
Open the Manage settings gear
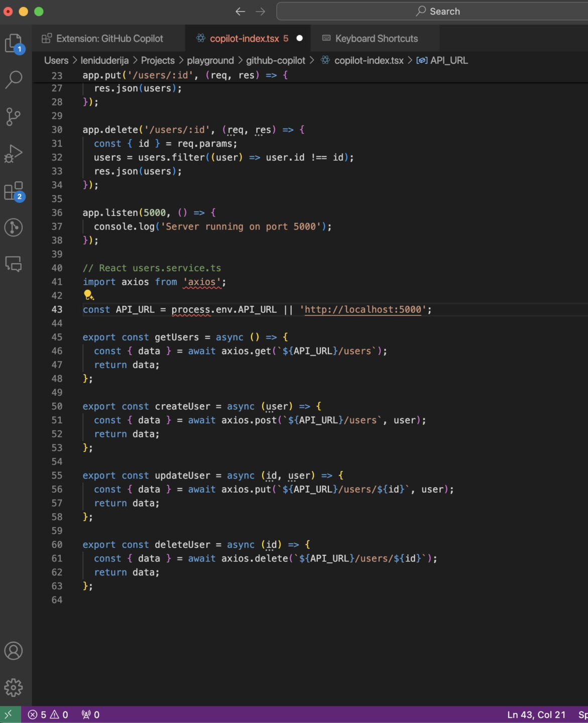pos(14,688)
